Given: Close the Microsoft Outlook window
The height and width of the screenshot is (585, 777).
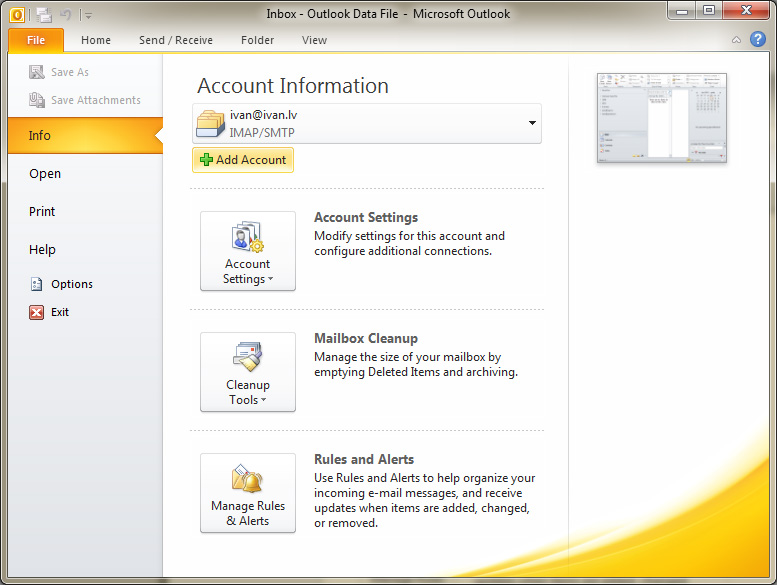Looking at the screenshot, I should click(746, 11).
